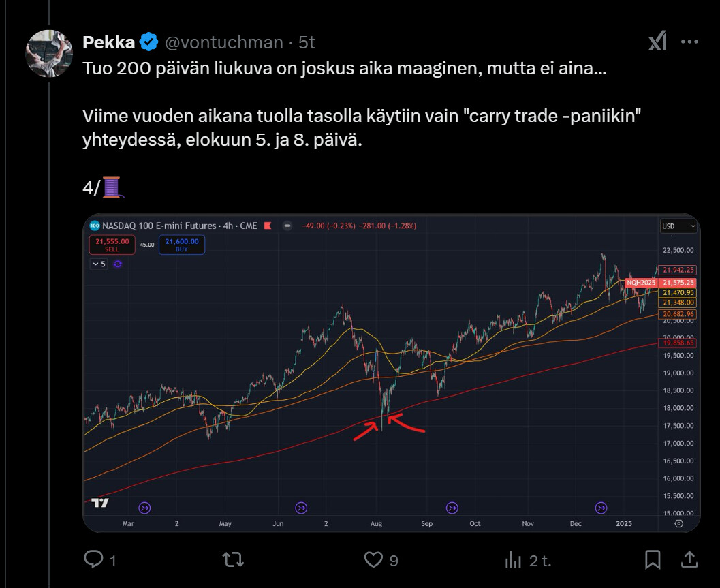Screen dimensions: 720x588
Task: Click the 5t post timestamp
Action: 307,42
